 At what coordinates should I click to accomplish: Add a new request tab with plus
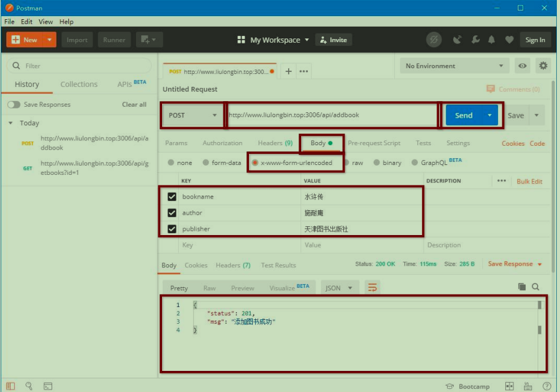pos(289,71)
